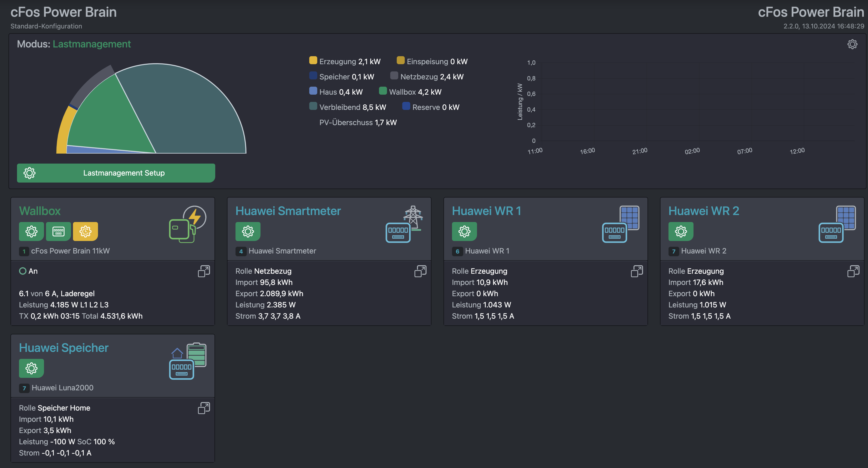Expand Huawei WR 1 details popout icon
Viewport: 868px width, 468px height.
pyautogui.click(x=637, y=271)
